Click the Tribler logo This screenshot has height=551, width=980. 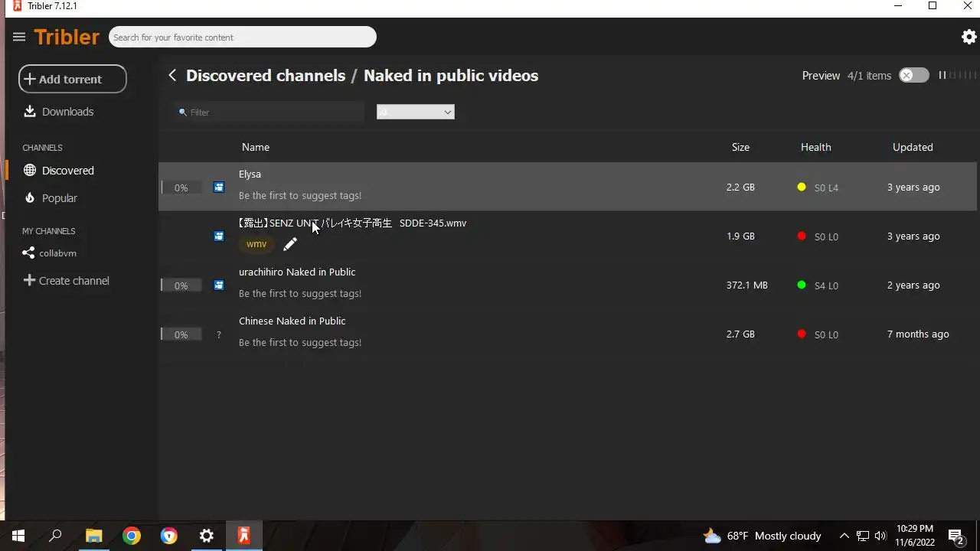[67, 37]
